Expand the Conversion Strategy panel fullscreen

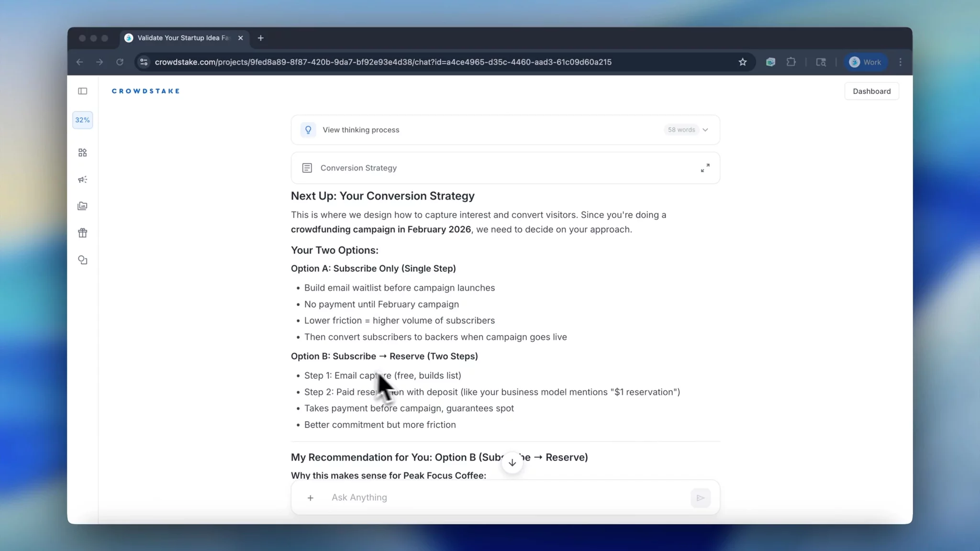(705, 168)
